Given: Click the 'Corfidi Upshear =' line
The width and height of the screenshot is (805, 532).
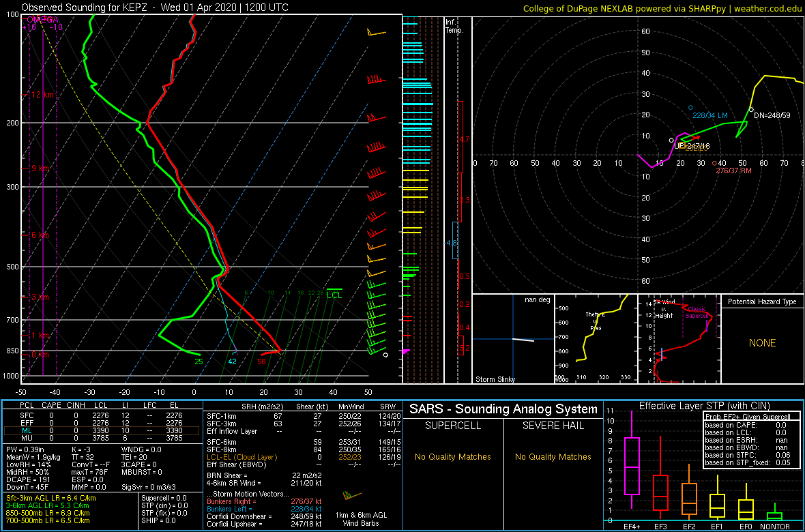Looking at the screenshot, I should (x=265, y=524).
